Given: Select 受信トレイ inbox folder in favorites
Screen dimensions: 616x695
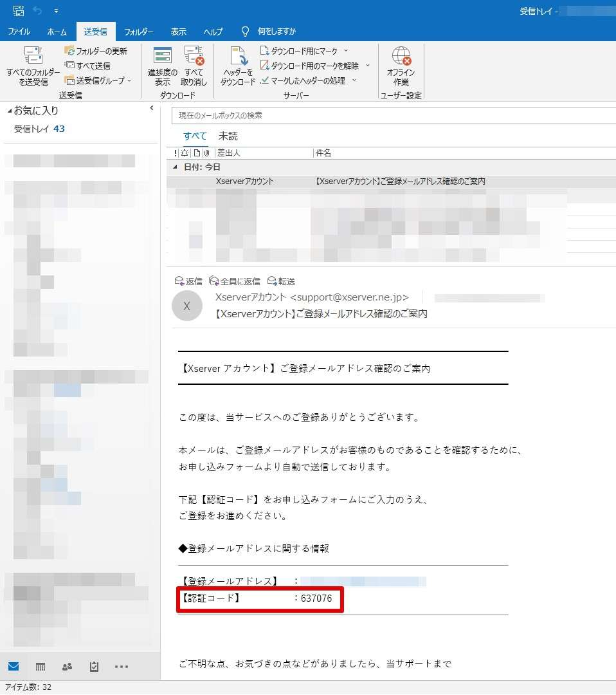Looking at the screenshot, I should click(x=39, y=129).
